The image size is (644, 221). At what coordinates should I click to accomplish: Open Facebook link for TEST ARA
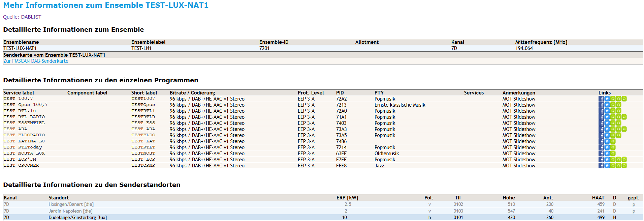pyautogui.click(x=601, y=129)
